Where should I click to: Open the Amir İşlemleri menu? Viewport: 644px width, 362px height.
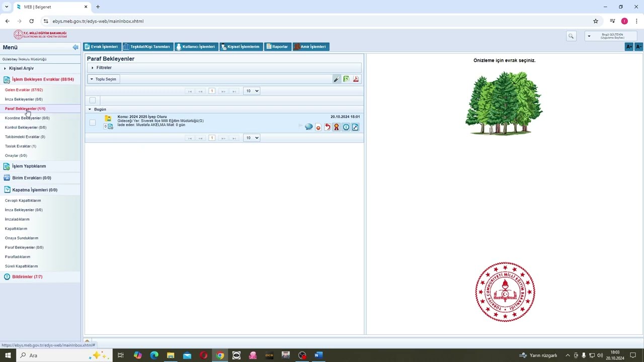coord(311,47)
